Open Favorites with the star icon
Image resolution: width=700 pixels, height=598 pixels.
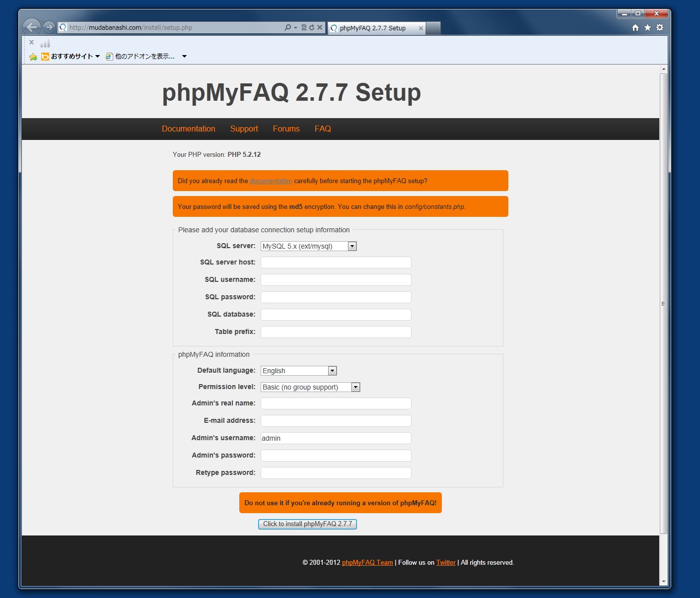click(647, 28)
